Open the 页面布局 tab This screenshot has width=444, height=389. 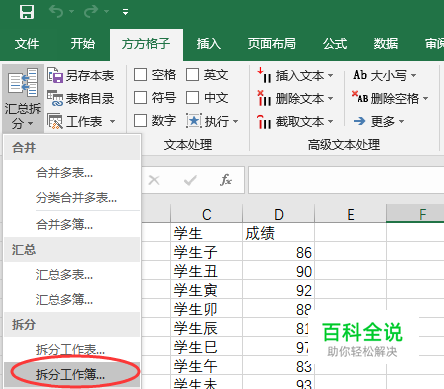point(271,44)
